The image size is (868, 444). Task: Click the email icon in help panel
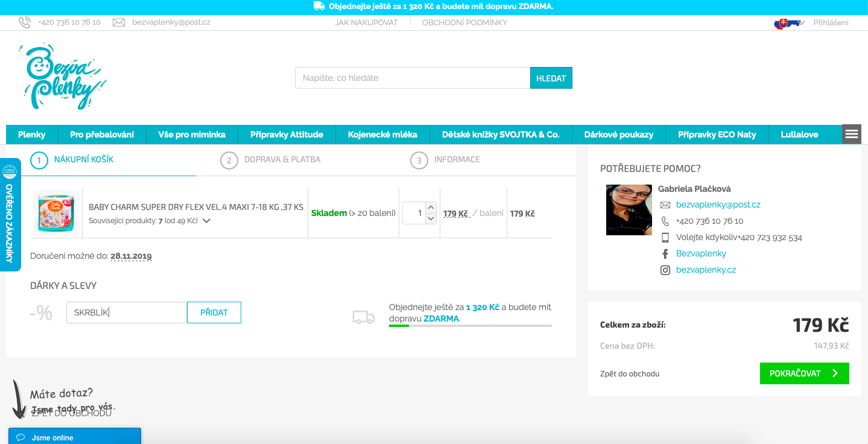tap(665, 205)
